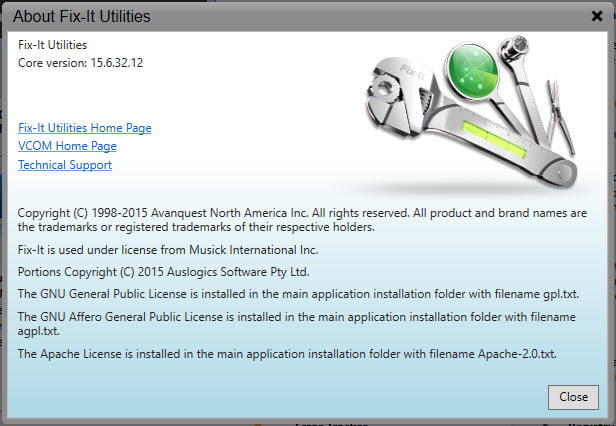The image size is (616, 426).
Task: Click the "Fix-It Utilities" product name text
Action: [53, 45]
